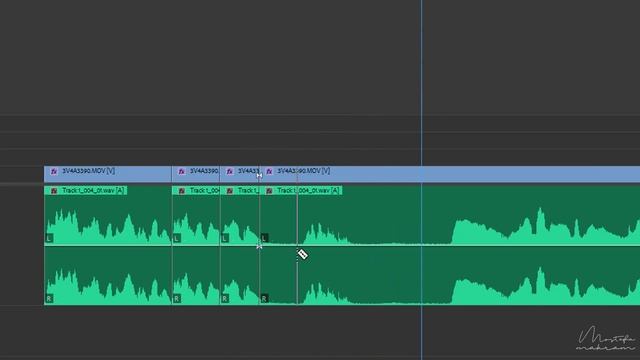The width and height of the screenshot is (640, 360).
Task: Select fourth video clip name 3V4A3390.MOV [V]
Action: (x=304, y=171)
